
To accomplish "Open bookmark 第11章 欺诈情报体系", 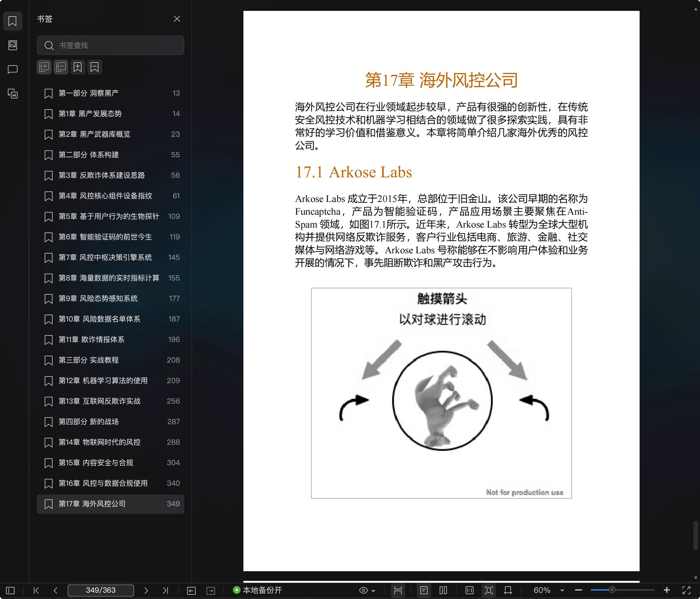I will [x=111, y=340].
